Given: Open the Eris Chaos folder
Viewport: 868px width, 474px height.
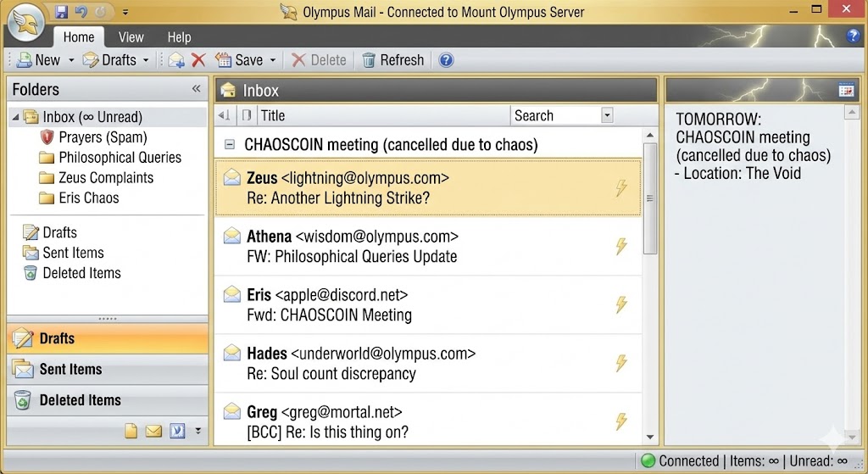Looking at the screenshot, I should [79, 198].
